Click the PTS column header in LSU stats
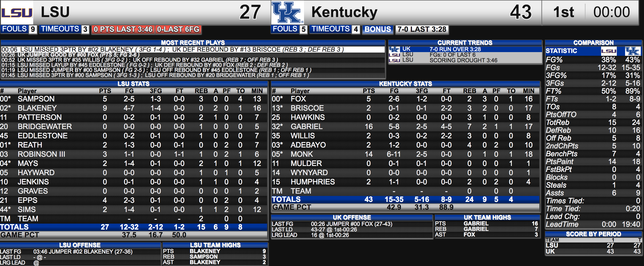Viewport: 644px width, 266px height. pos(105,91)
